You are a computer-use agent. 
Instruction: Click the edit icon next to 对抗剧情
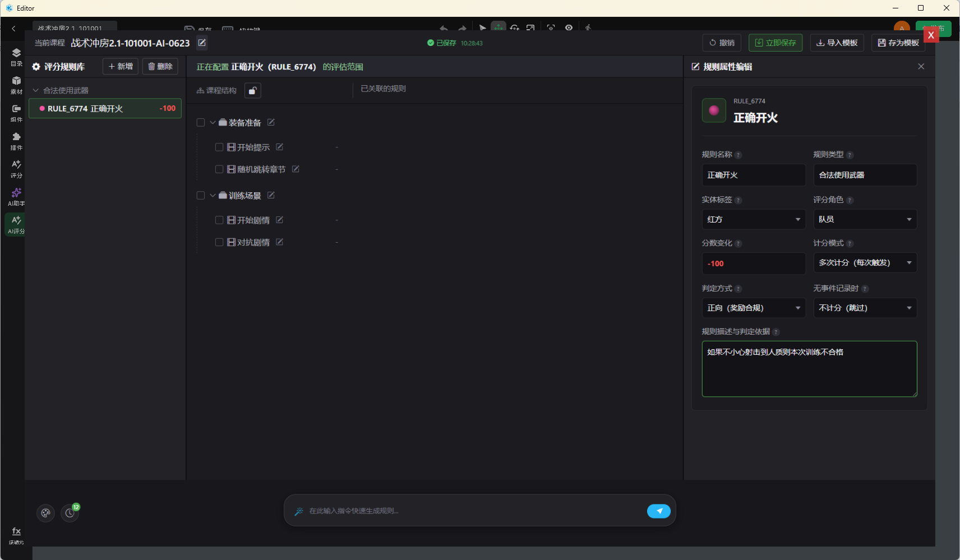pos(279,242)
